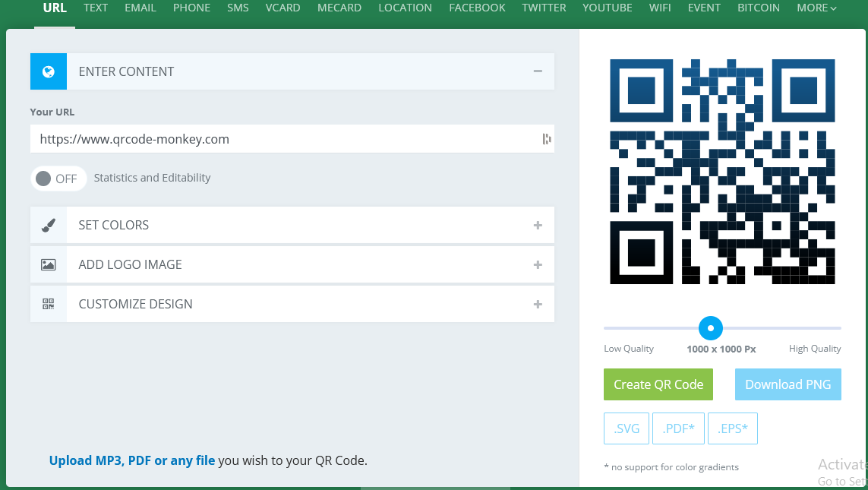Click the paintbrush icon for Set Colors
Screen dimensions: 868x490
pos(48,226)
